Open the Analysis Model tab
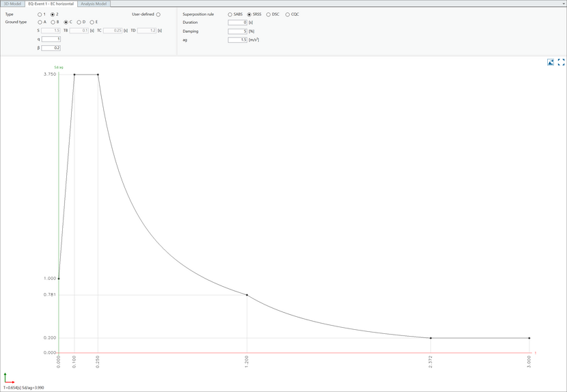The height and width of the screenshot is (392, 567). [92, 3]
